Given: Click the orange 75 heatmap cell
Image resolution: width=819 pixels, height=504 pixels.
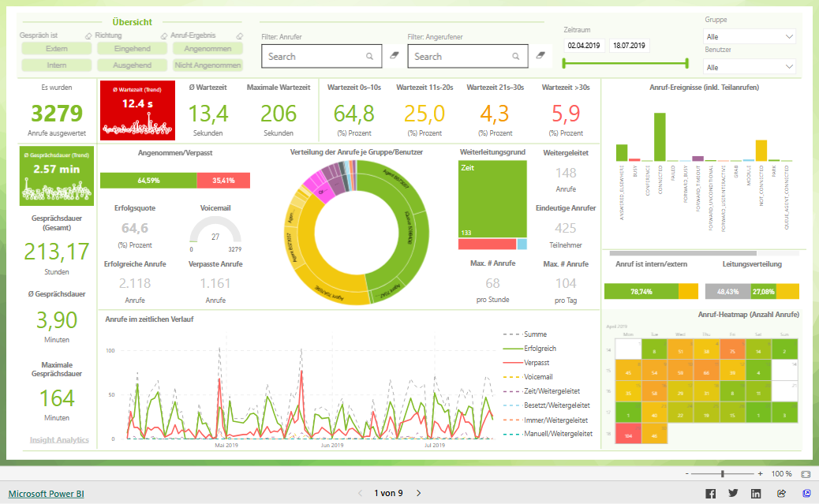Looking at the screenshot, I should point(733,350).
